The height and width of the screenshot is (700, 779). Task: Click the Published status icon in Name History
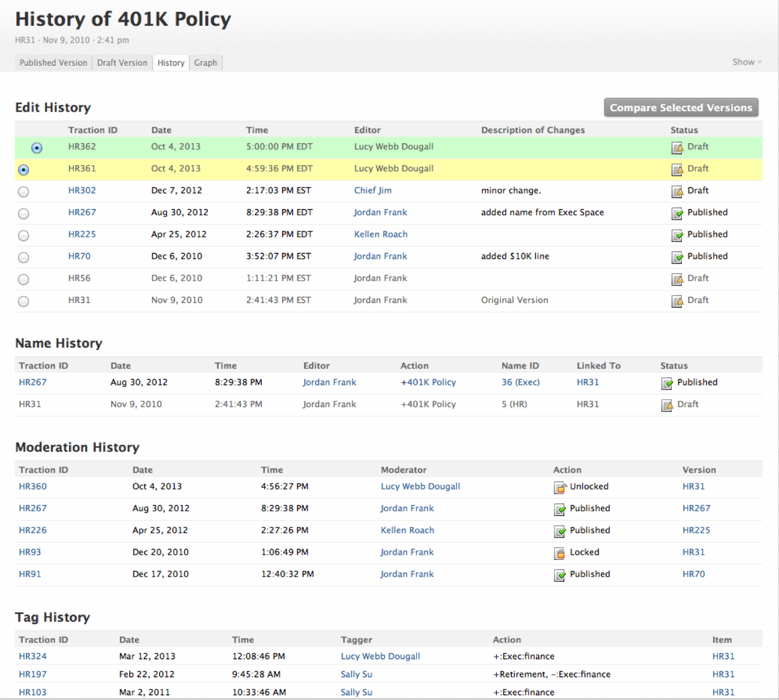tap(667, 383)
